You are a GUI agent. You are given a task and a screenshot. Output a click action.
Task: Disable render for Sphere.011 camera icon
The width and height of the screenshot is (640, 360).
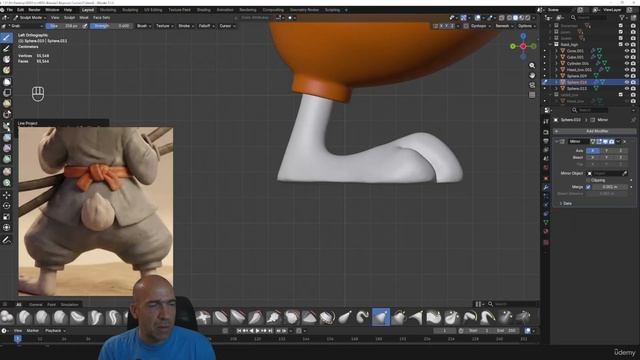click(633, 88)
